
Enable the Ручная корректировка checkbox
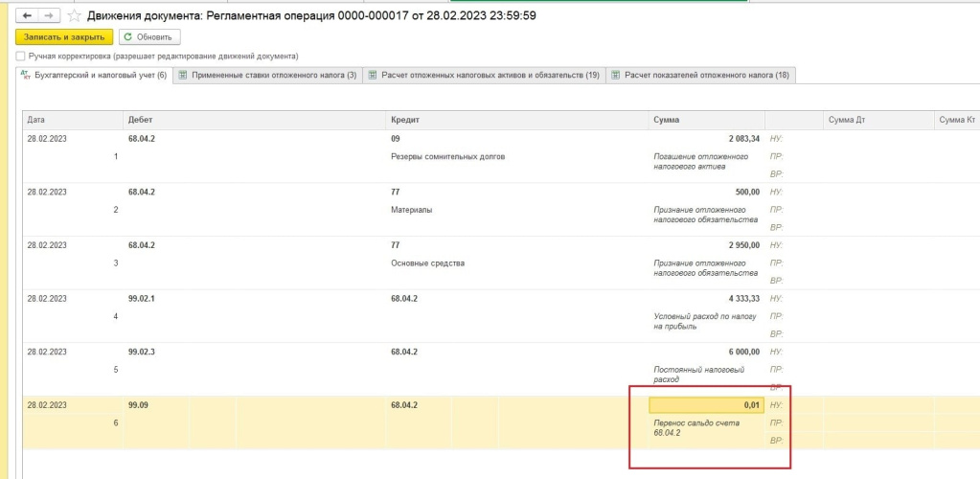click(20, 57)
